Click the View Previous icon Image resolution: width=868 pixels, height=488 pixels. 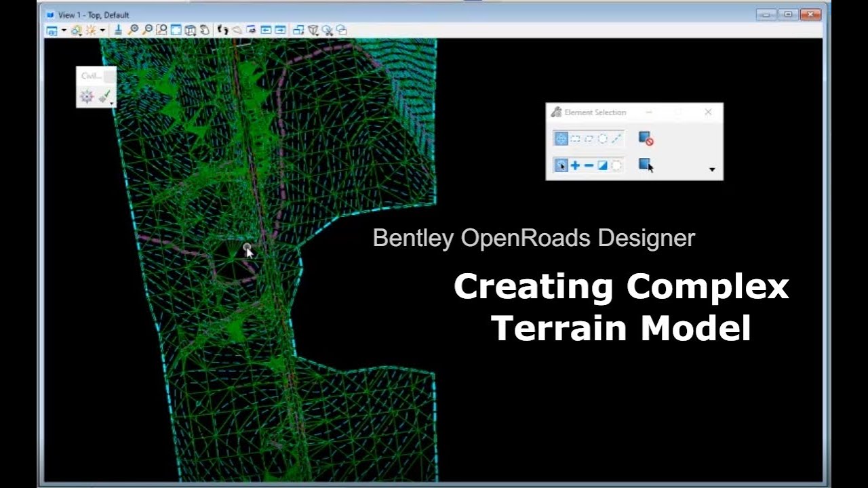click(266, 30)
